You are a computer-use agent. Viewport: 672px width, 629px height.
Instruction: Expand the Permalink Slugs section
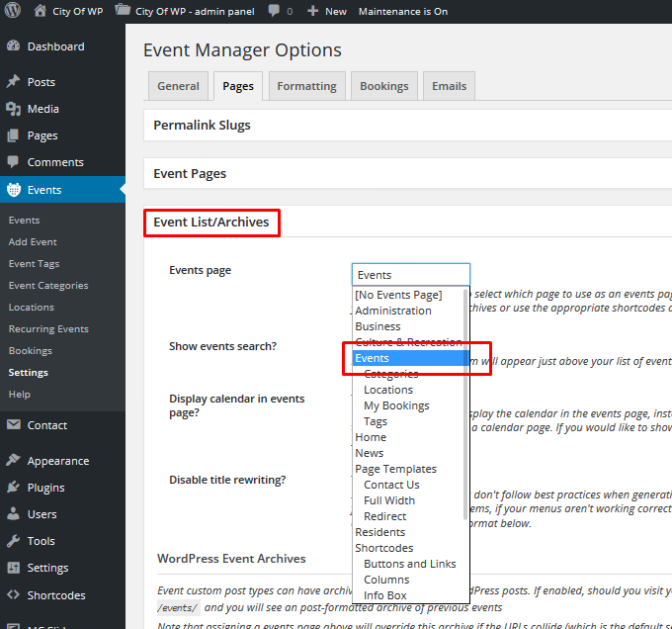(202, 126)
